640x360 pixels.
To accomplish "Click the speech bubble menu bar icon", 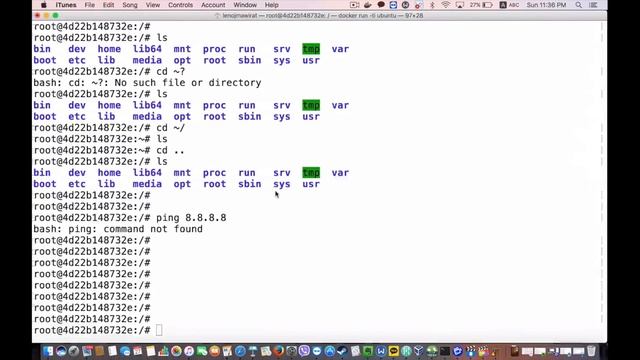I will coord(381,5).
